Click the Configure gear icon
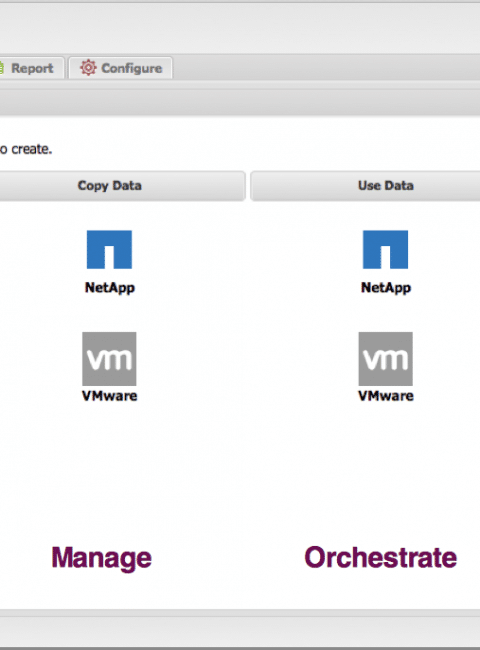Image resolution: width=480 pixels, height=650 pixels. click(88, 68)
